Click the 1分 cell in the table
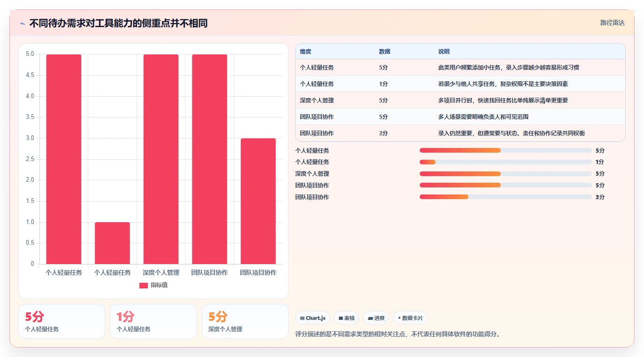The width and height of the screenshot is (644, 357). coord(383,84)
